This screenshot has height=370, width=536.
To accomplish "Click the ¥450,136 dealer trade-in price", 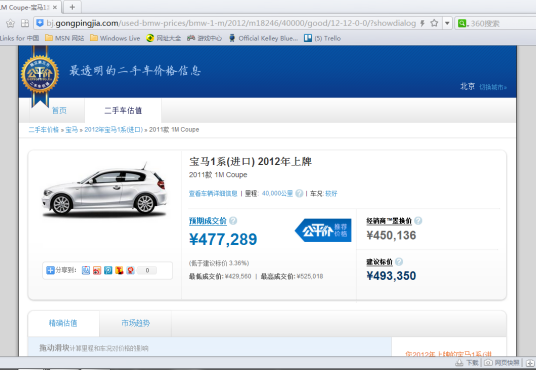I will point(391,235).
